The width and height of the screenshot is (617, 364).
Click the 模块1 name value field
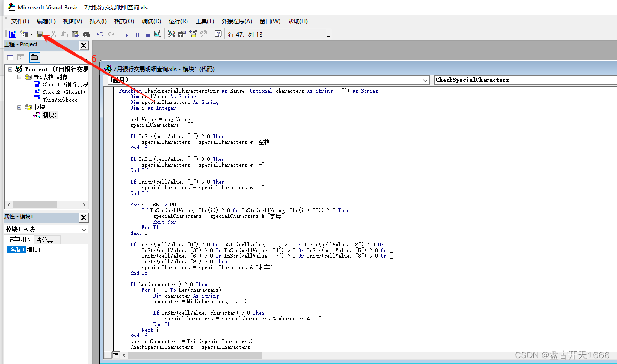pyautogui.click(x=56, y=250)
